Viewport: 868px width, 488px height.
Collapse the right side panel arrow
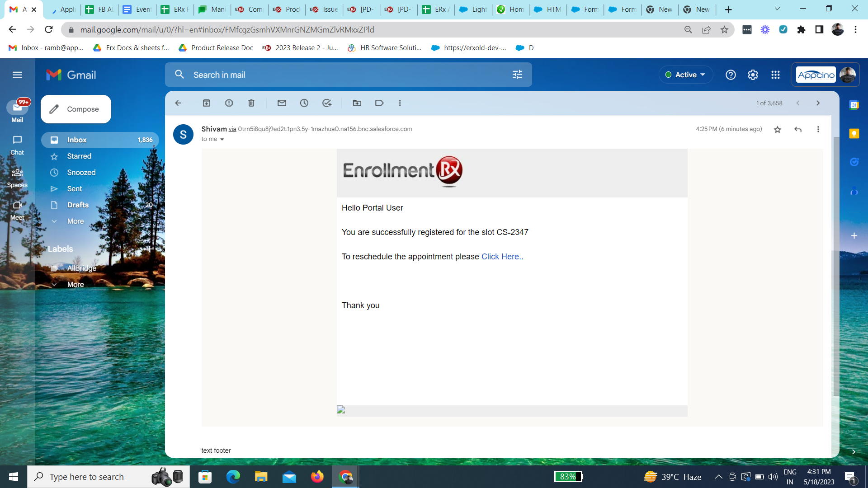coord(854,451)
